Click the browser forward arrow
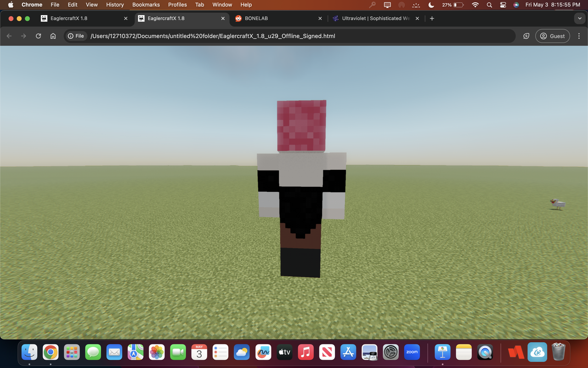 [x=24, y=36]
